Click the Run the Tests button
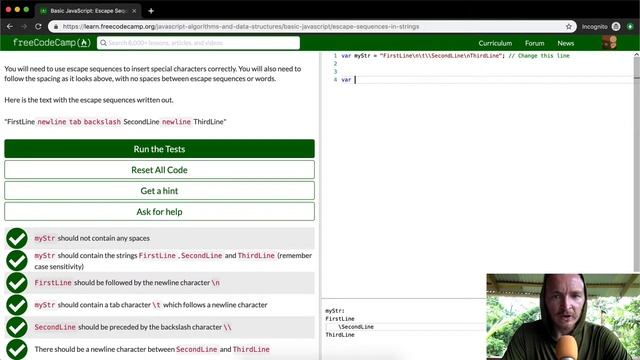The height and width of the screenshot is (360, 640). [x=160, y=149]
